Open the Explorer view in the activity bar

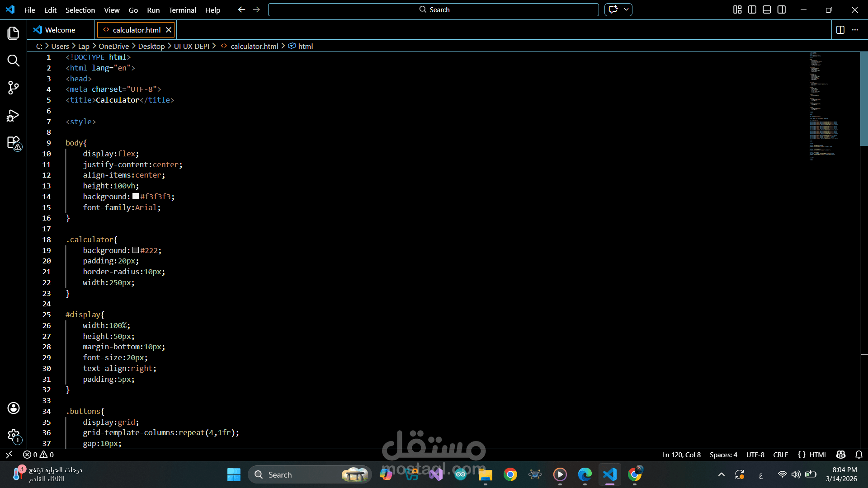point(14,33)
